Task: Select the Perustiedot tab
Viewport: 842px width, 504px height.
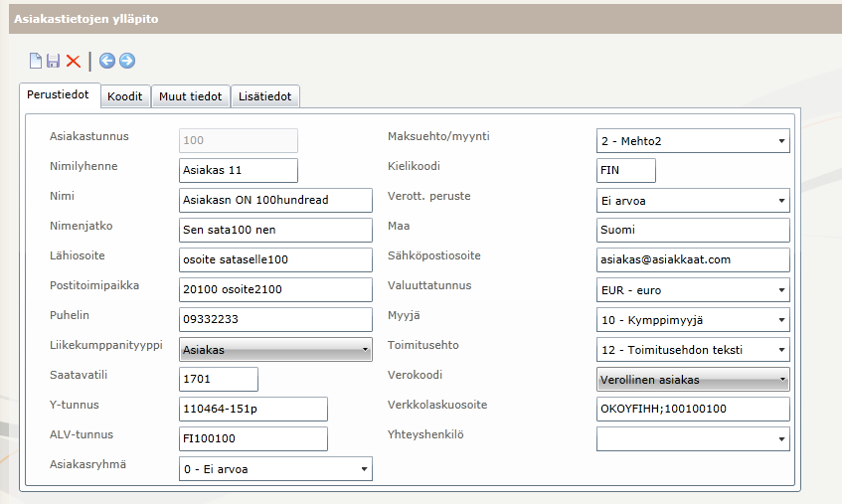Action: pos(58,95)
